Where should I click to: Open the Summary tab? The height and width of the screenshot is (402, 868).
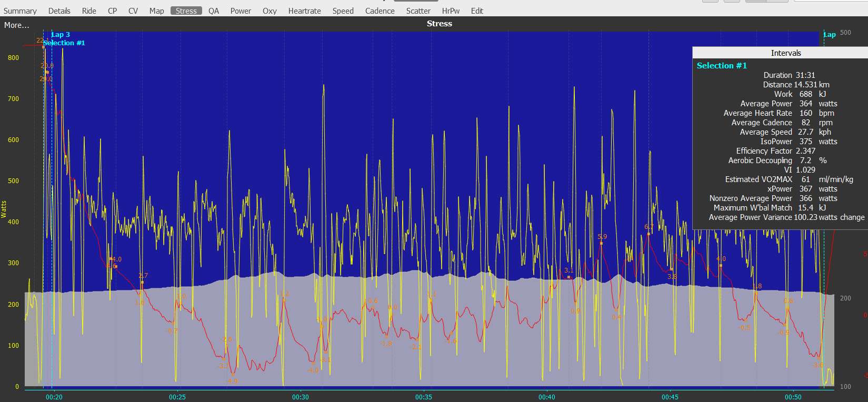tap(20, 11)
